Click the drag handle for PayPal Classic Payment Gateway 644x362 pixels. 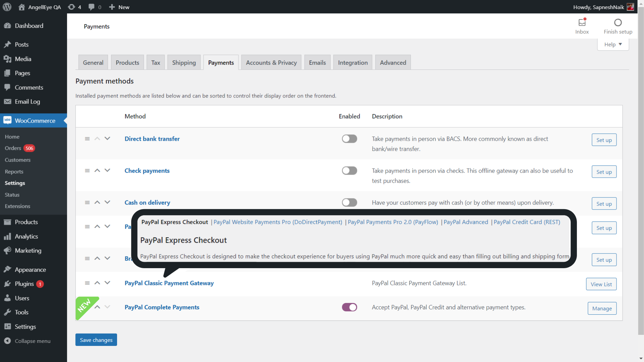(87, 283)
